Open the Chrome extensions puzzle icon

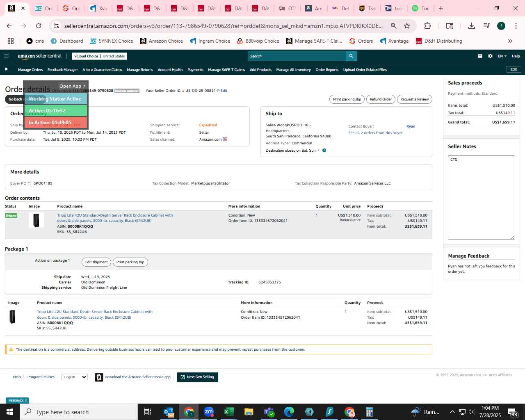click(x=427, y=26)
